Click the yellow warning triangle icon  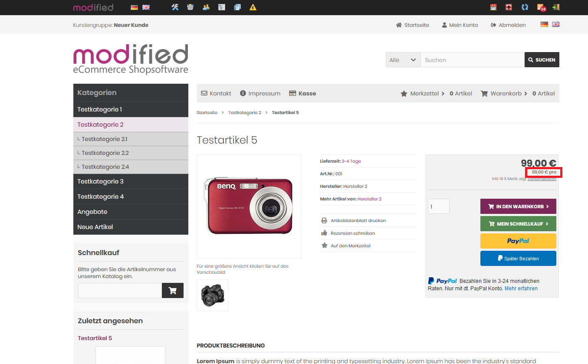pos(253,7)
